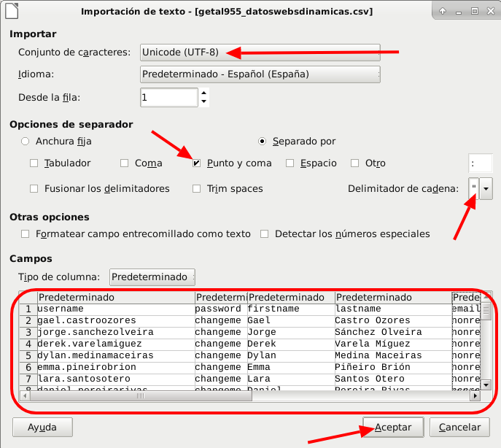The image size is (501, 448).
Task: Increase the Desde la fila value
Action: (204, 93)
